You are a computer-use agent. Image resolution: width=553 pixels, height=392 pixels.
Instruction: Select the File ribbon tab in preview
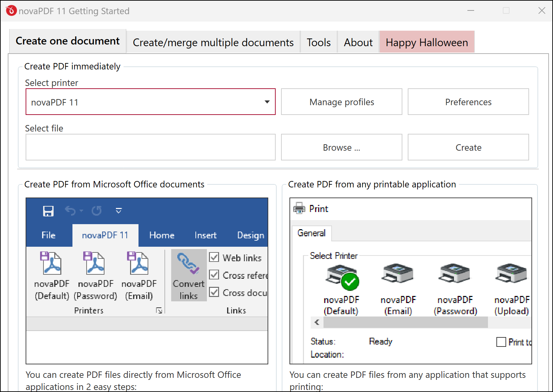tap(49, 235)
